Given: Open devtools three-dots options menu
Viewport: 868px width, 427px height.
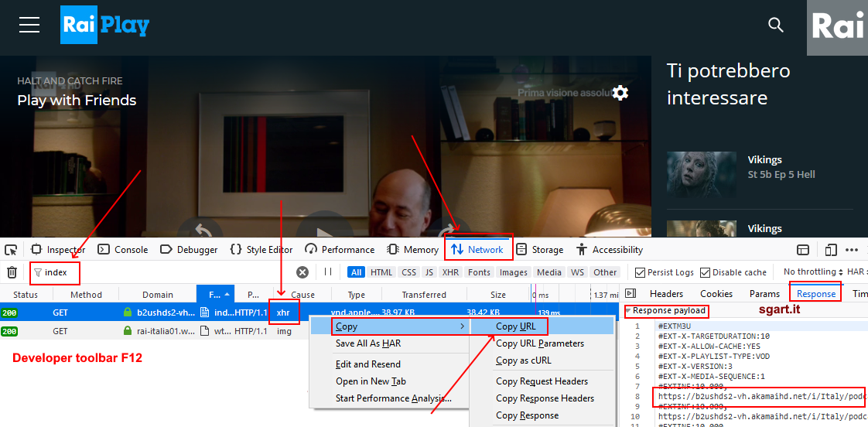Looking at the screenshot, I should pos(852,251).
